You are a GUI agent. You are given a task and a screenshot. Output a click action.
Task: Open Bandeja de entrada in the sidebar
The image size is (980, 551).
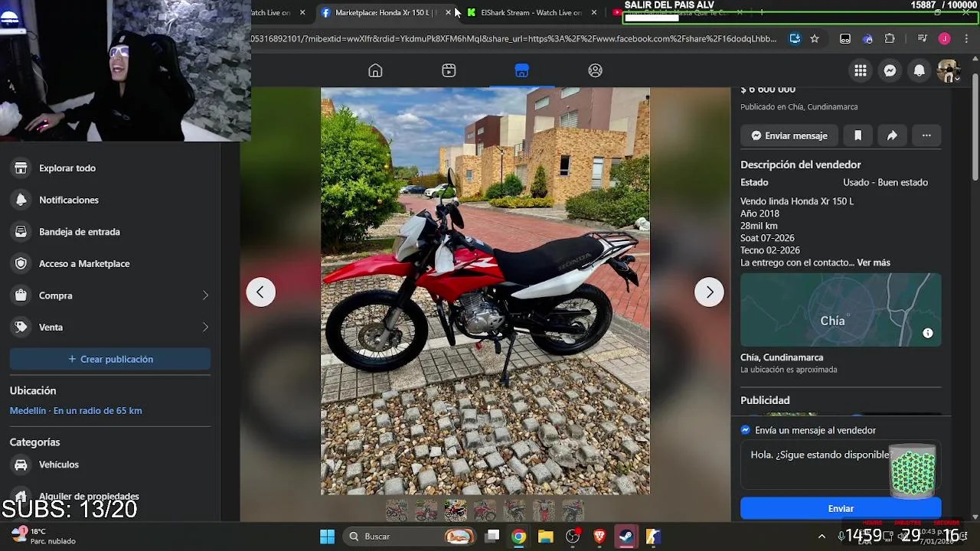click(110, 232)
